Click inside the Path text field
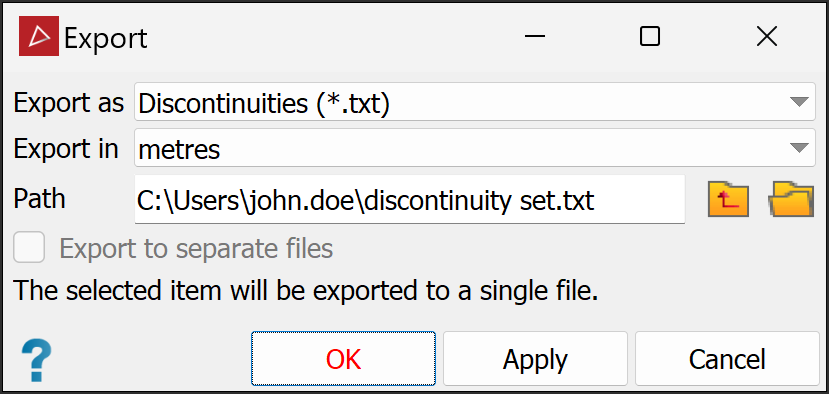829x394 pixels. point(410,199)
